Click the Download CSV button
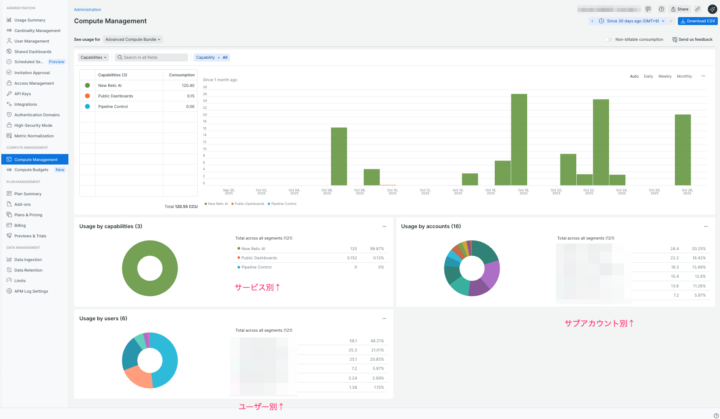 pos(696,20)
